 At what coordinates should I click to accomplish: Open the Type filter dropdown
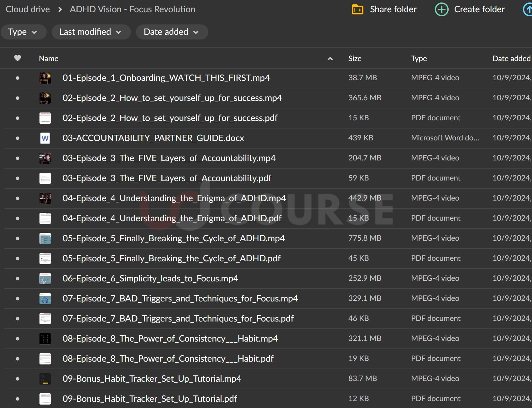23,32
